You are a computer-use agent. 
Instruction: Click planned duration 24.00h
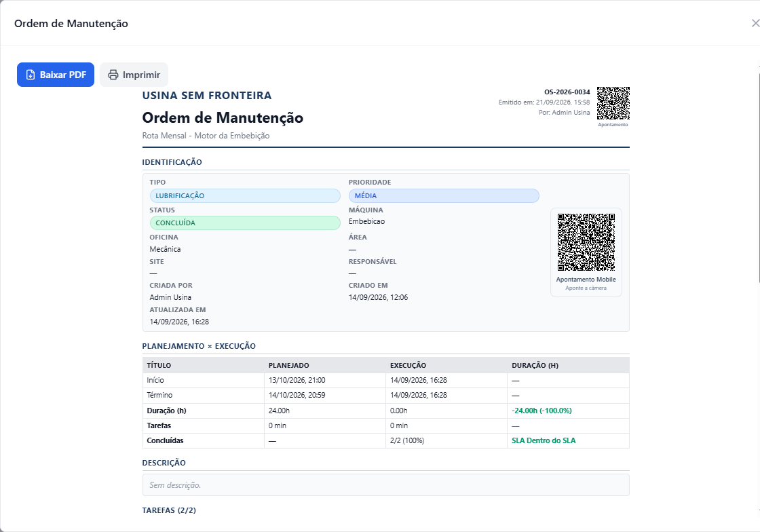point(279,411)
